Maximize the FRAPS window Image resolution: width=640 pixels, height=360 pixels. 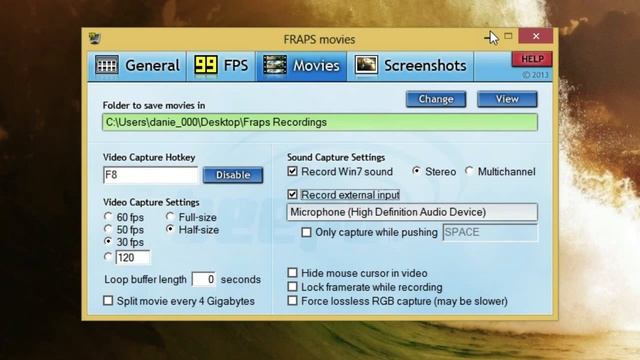[x=508, y=36]
